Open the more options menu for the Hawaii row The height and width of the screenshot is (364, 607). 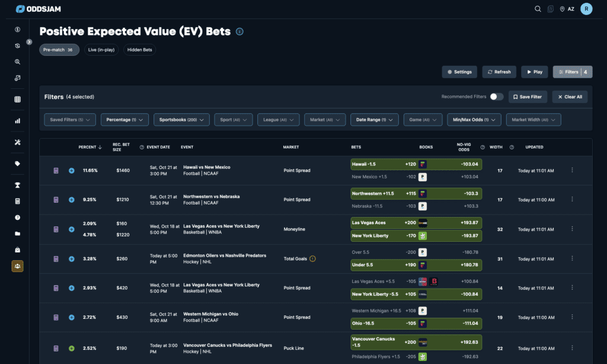(572, 170)
